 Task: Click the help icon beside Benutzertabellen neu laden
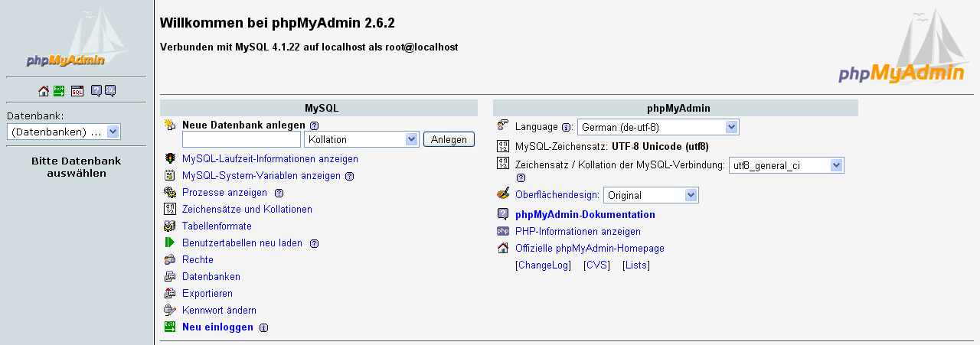click(314, 244)
